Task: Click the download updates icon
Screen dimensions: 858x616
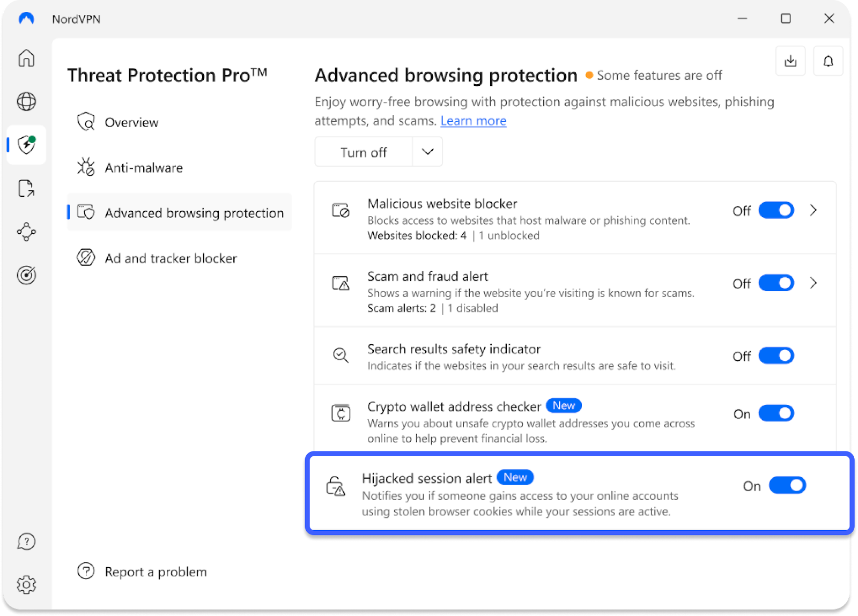Action: 790,61
